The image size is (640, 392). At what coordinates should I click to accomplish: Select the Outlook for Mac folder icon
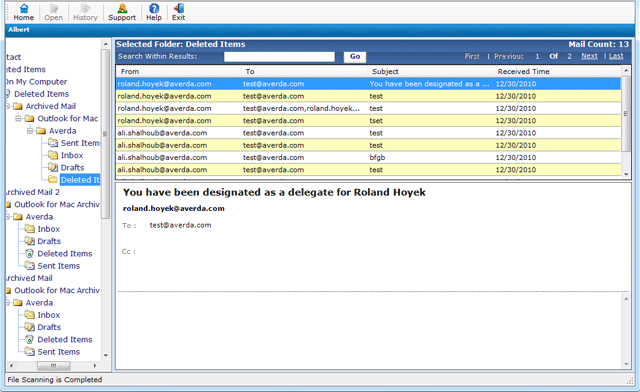[29, 118]
